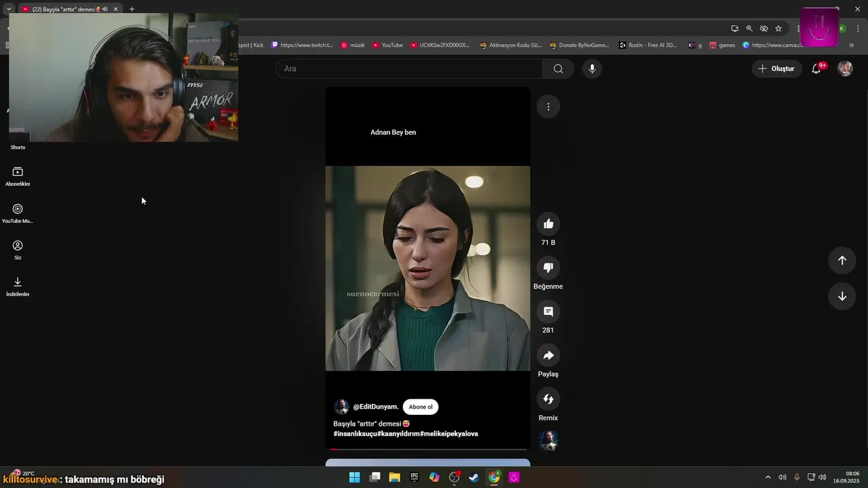Open the canva.com bookmark
Screen dimensions: 868x488
[x=772, y=45]
